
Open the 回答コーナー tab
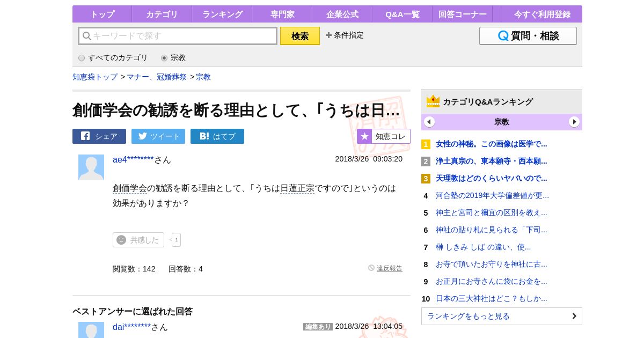coord(462,14)
